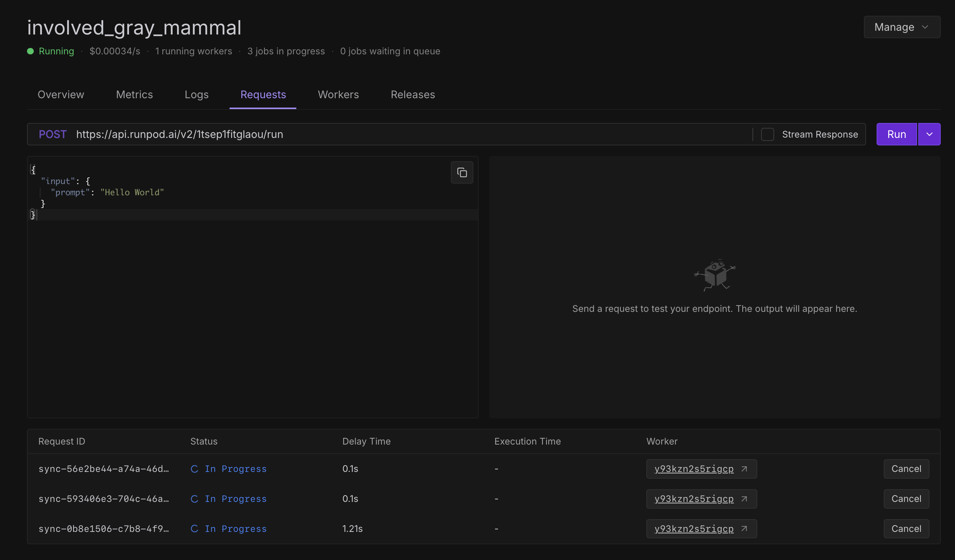955x560 pixels.
Task: Open worker y93kzn2s5rigcp link in second row
Action: [x=694, y=499]
